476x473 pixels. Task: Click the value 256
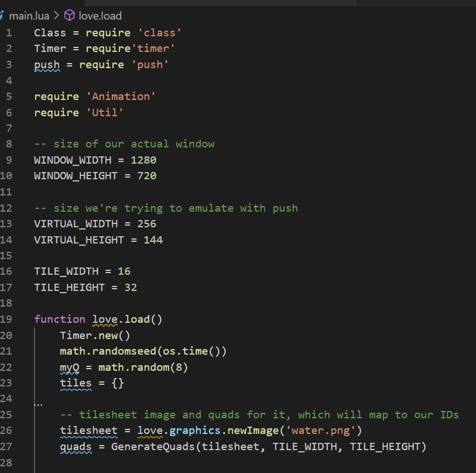pos(147,224)
